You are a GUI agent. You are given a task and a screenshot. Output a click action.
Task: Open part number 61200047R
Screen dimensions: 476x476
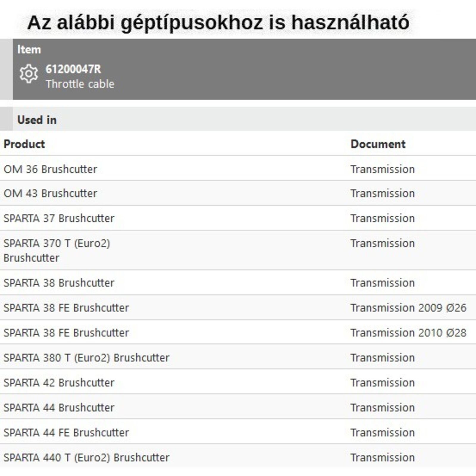73,69
